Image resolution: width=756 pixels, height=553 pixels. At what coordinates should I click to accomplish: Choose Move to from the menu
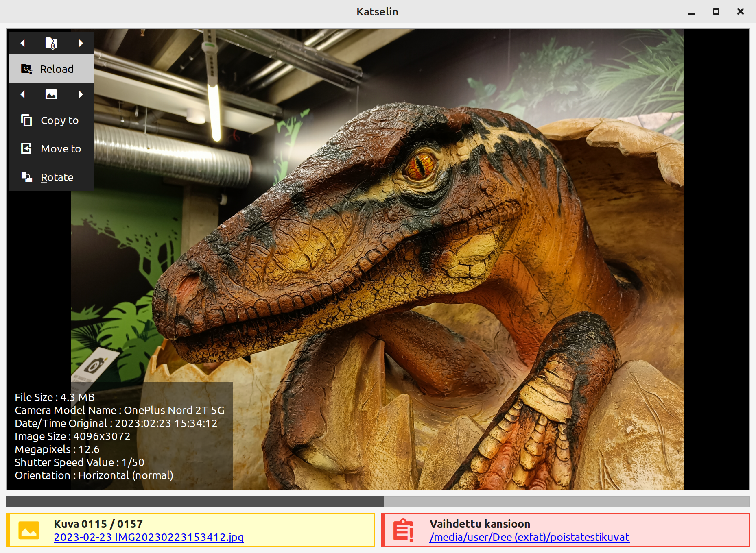point(52,149)
